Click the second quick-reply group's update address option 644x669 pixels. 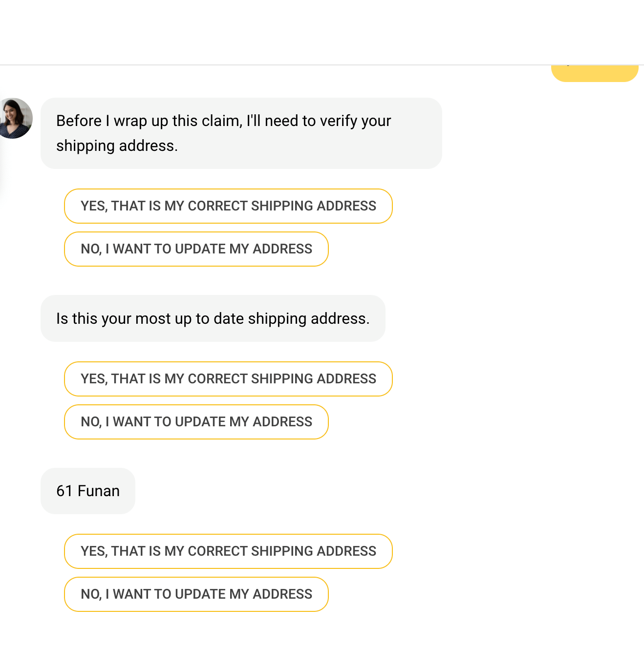[196, 422]
